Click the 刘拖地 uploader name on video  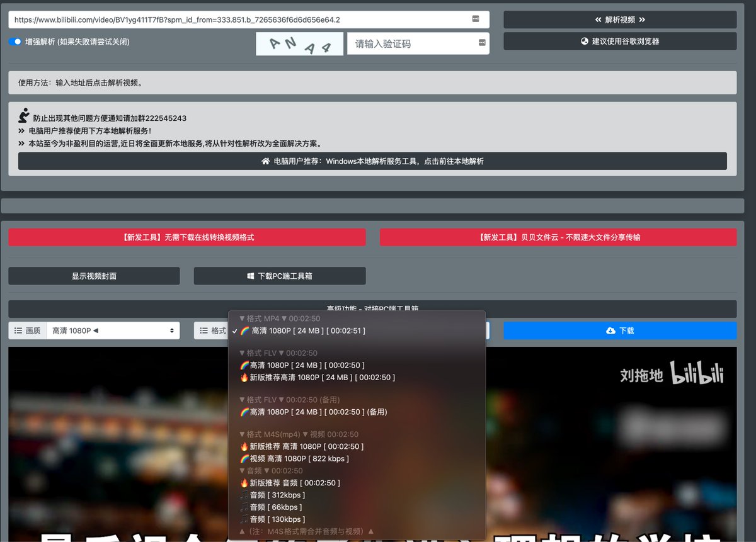click(641, 375)
